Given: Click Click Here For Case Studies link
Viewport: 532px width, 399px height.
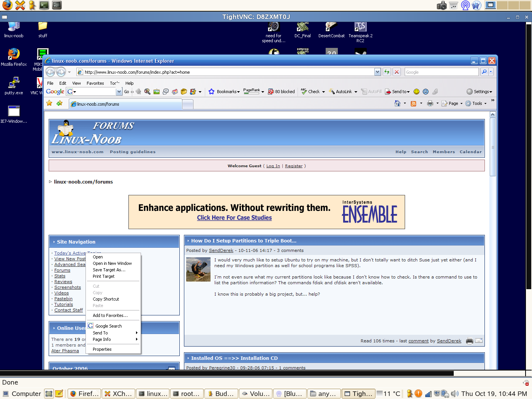Looking at the screenshot, I should pos(234,218).
